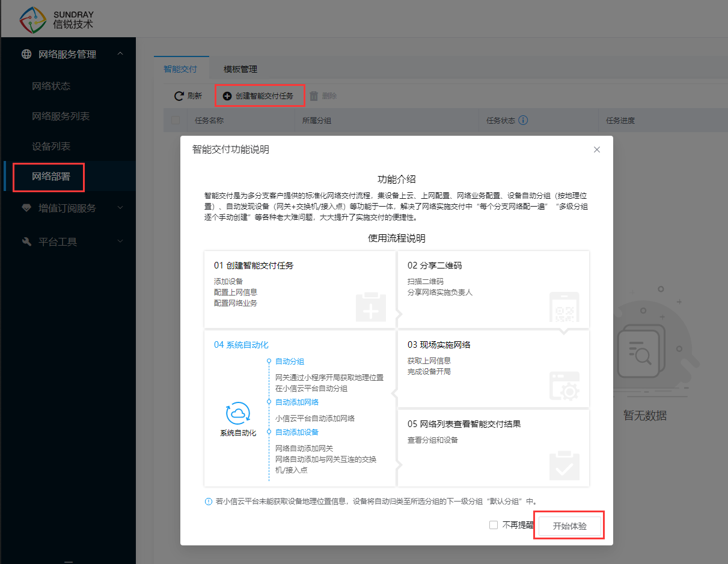Click the wrench icon beside 平台工具
The height and width of the screenshot is (564, 728).
click(26, 241)
